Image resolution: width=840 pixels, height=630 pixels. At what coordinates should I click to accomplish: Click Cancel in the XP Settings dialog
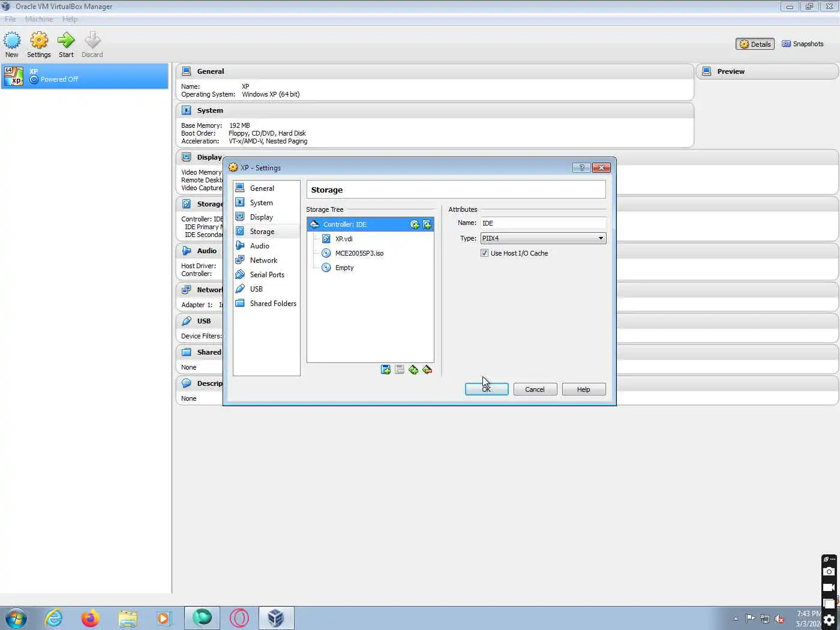pos(535,389)
